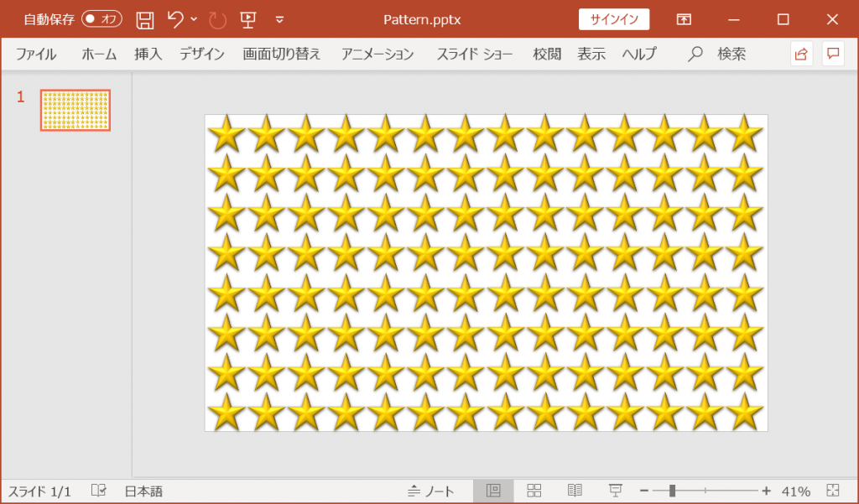Click the zoom slider handle

pos(672,491)
